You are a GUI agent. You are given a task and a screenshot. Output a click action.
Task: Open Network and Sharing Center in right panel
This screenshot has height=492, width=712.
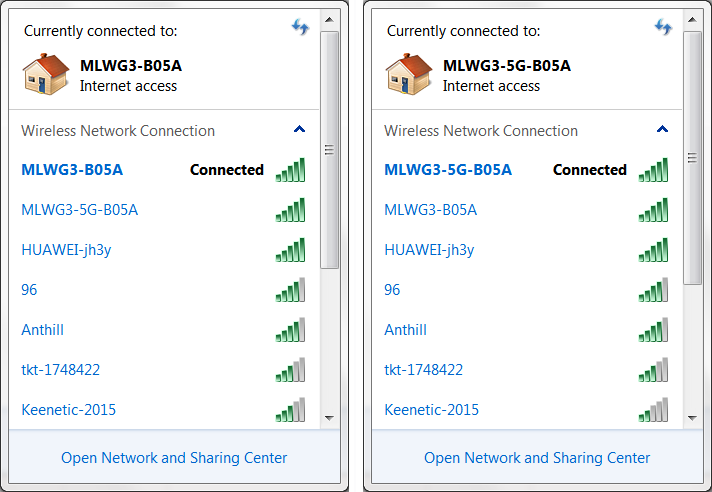point(537,458)
